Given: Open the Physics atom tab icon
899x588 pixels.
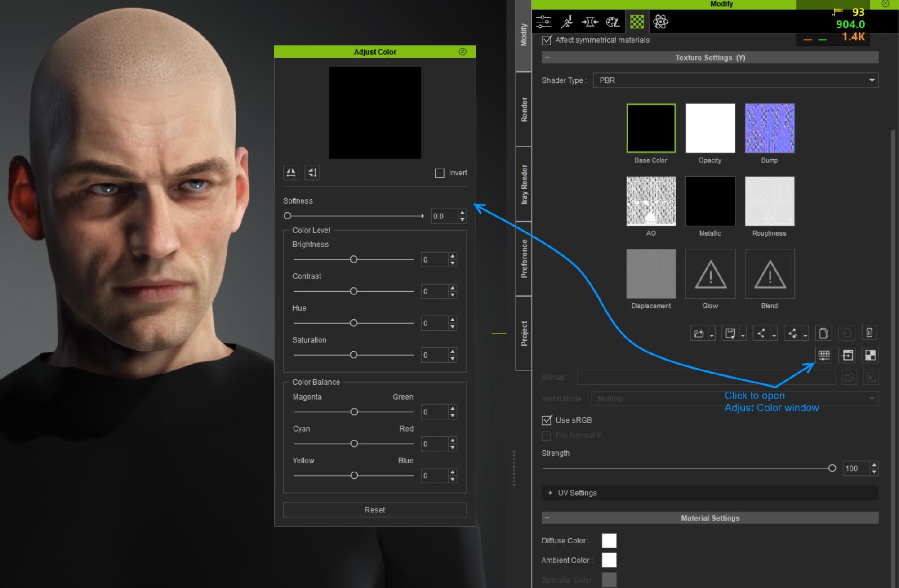Looking at the screenshot, I should 660,22.
